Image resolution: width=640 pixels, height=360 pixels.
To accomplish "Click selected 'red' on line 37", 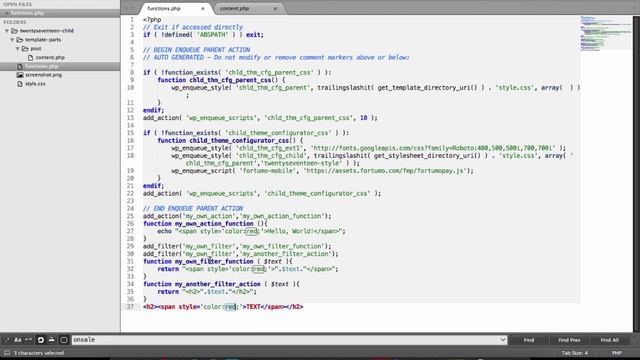I will [230, 307].
